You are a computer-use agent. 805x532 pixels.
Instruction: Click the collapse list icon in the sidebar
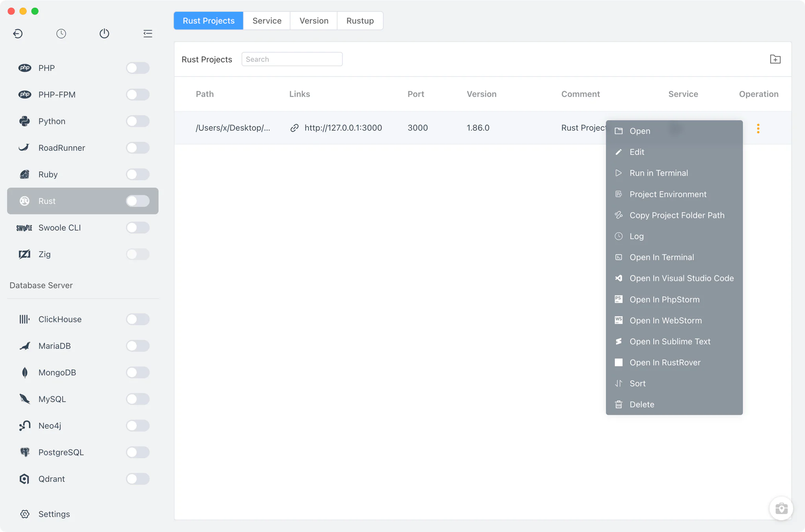click(x=148, y=34)
